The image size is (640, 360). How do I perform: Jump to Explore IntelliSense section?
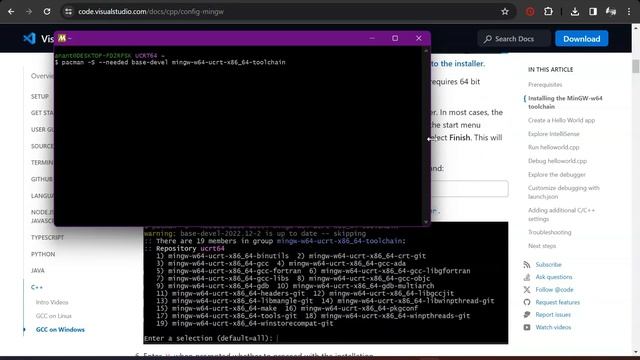[553, 134]
